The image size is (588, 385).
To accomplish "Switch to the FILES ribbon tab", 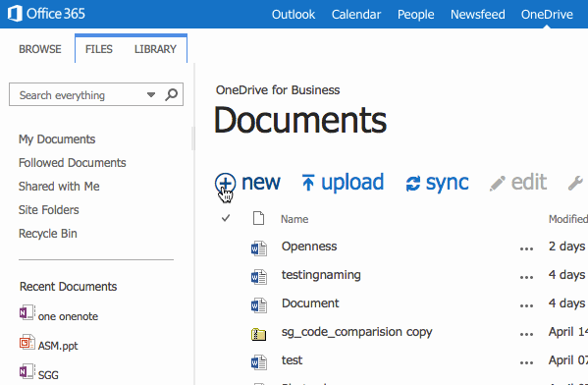I will 99,49.
